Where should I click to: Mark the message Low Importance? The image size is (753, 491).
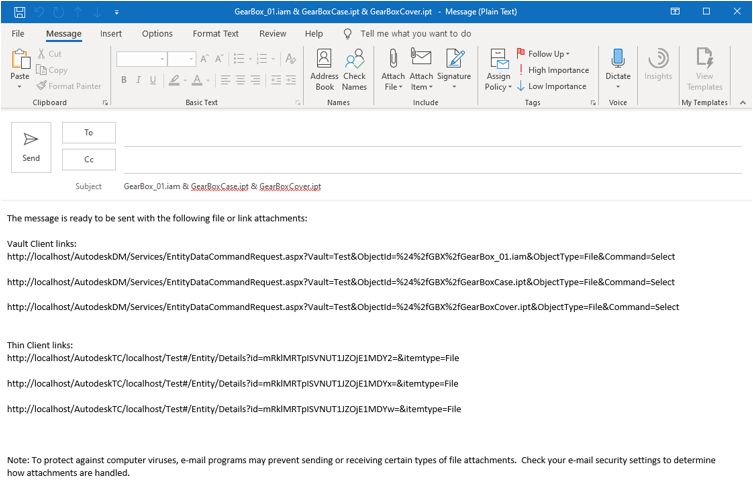552,86
